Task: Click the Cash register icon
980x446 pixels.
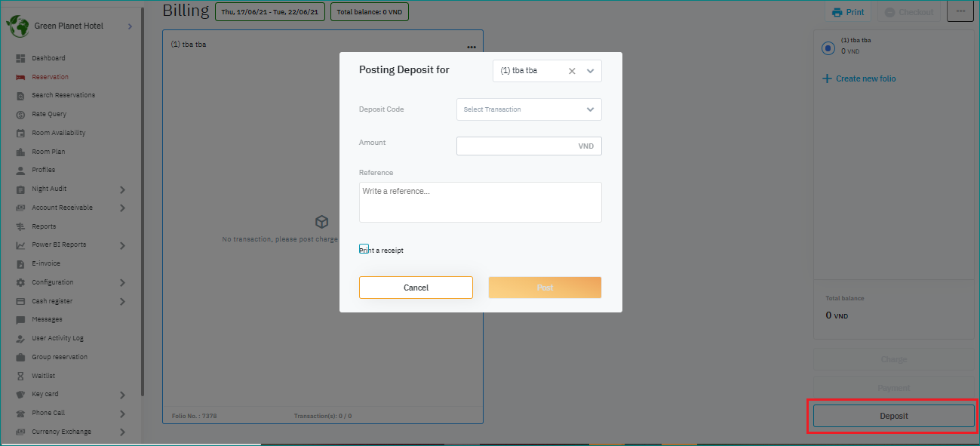Action: 20,301
